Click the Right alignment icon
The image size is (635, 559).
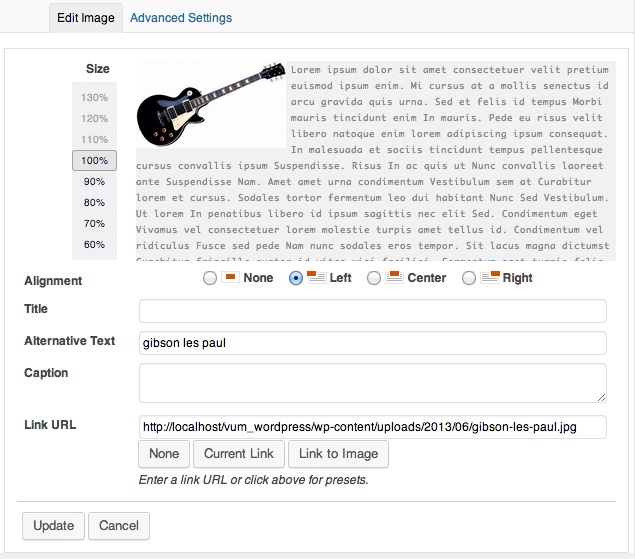(x=490, y=277)
